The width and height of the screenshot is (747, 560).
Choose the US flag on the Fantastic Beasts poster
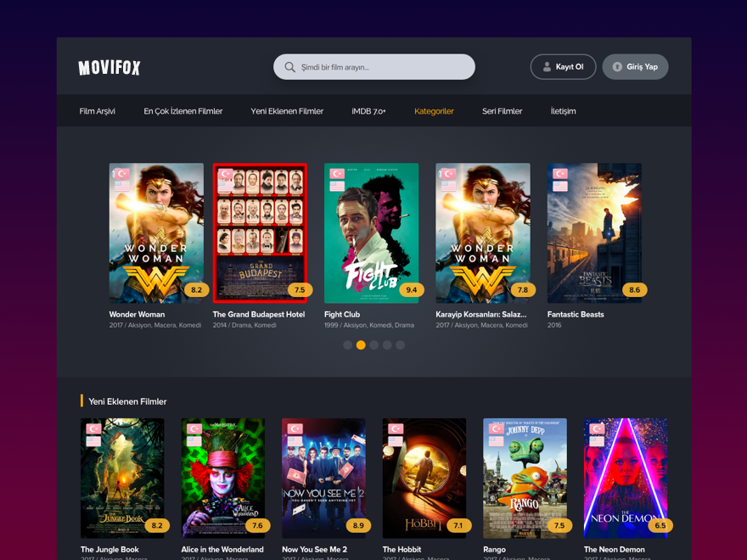click(559, 186)
